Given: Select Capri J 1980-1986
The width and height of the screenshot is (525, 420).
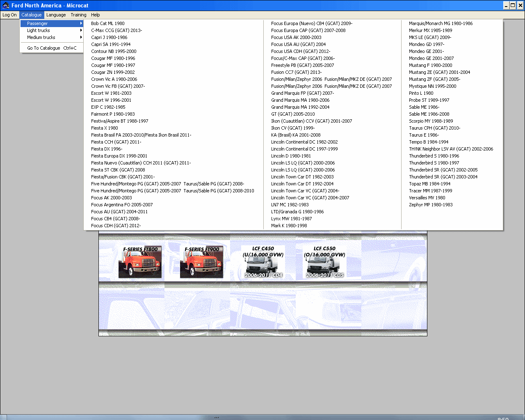Looking at the screenshot, I should (x=109, y=37).
